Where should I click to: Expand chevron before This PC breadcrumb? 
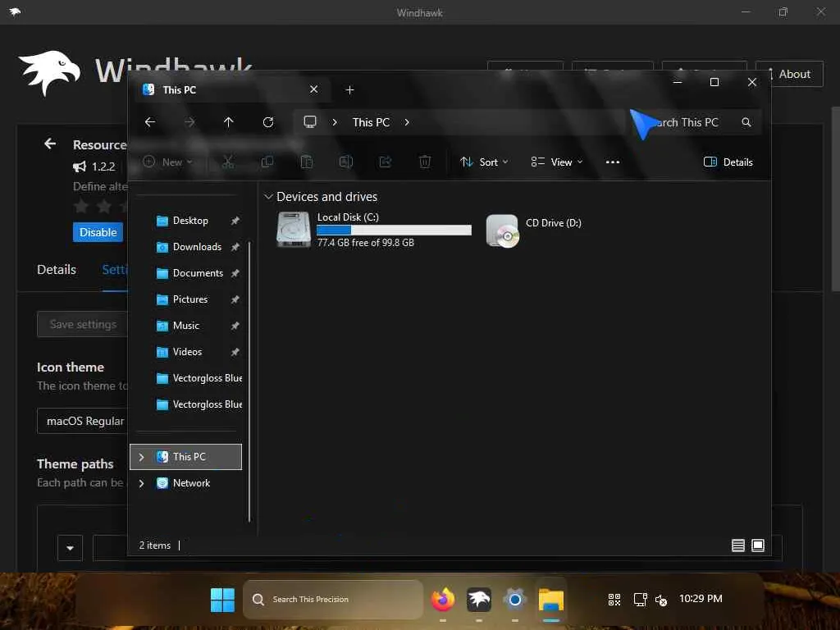[335, 122]
